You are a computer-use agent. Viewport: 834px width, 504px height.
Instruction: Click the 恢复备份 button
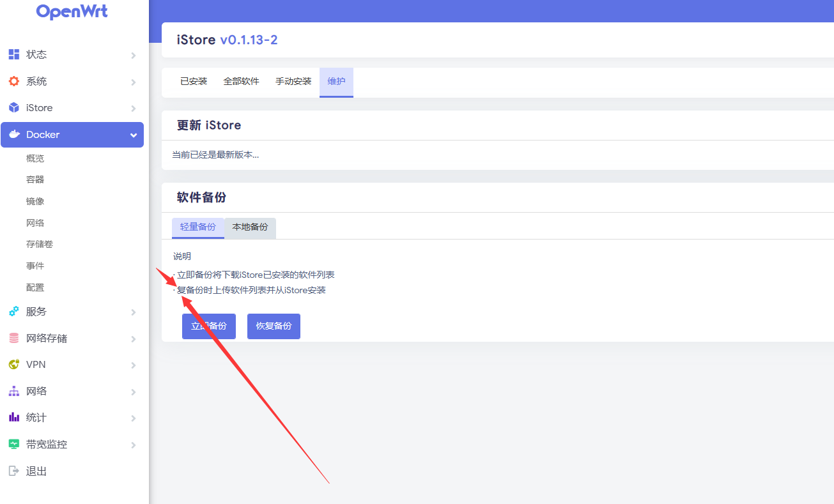(x=274, y=326)
